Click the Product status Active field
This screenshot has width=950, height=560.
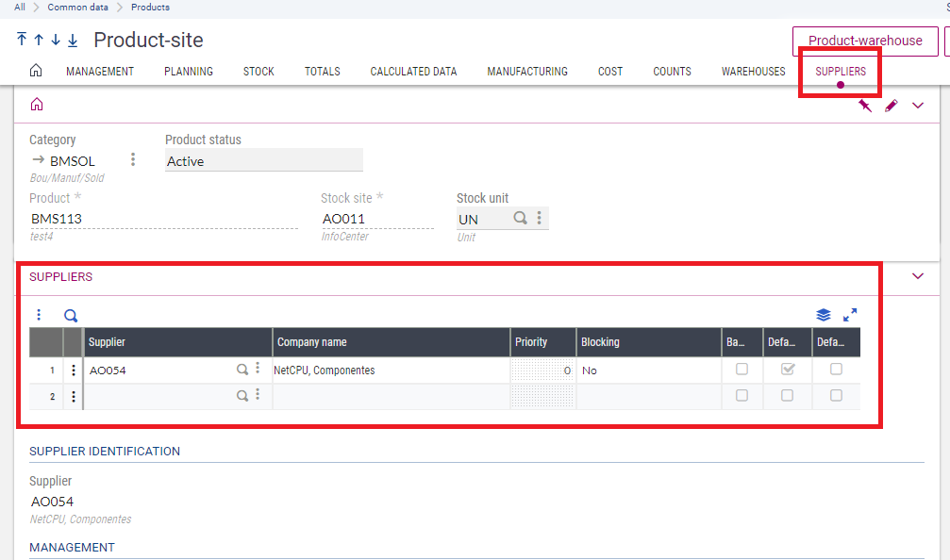pos(264,160)
